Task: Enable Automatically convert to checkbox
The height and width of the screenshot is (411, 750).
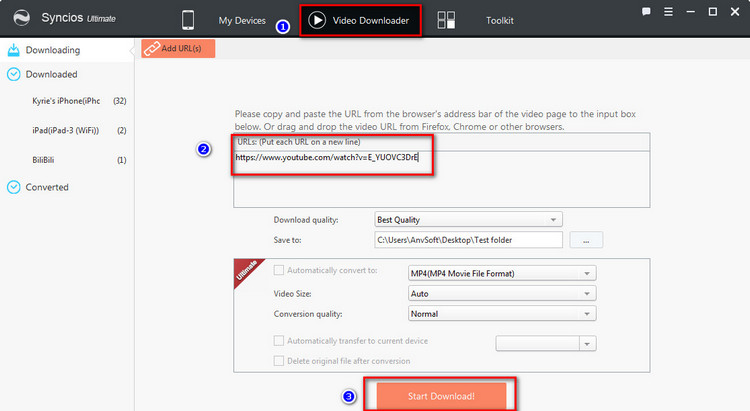Action: click(x=278, y=270)
